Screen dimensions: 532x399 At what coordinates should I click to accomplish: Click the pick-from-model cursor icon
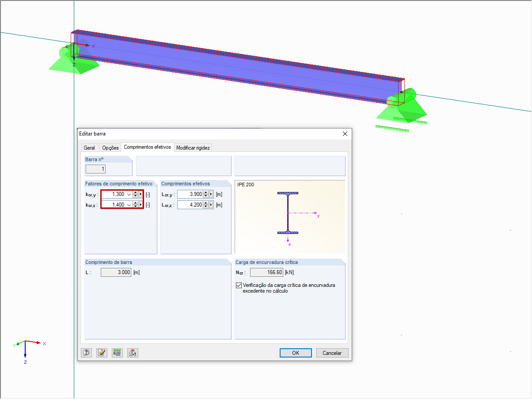tap(133, 353)
